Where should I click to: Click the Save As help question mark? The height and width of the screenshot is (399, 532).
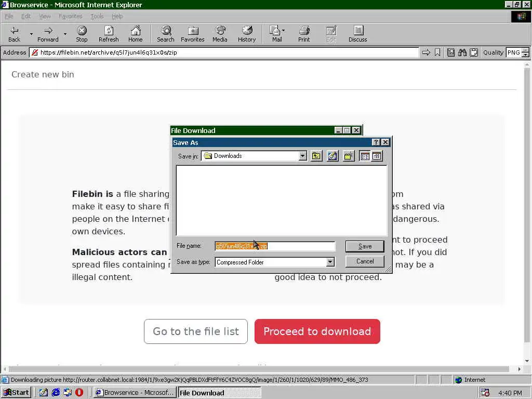pos(376,142)
